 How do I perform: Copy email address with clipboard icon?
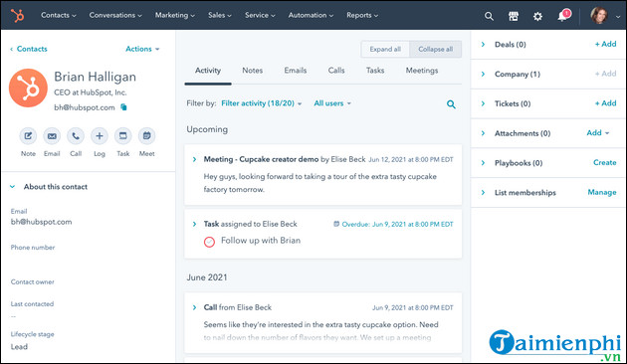[x=123, y=107]
